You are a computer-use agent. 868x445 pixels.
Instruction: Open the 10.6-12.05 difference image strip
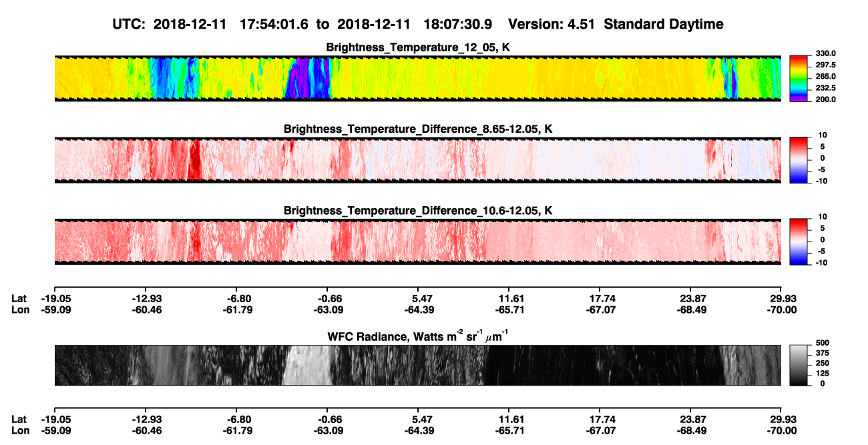coord(417,242)
